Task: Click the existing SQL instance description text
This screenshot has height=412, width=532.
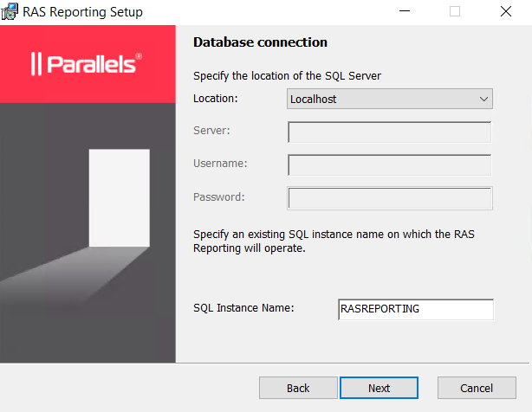Action: pos(334,241)
